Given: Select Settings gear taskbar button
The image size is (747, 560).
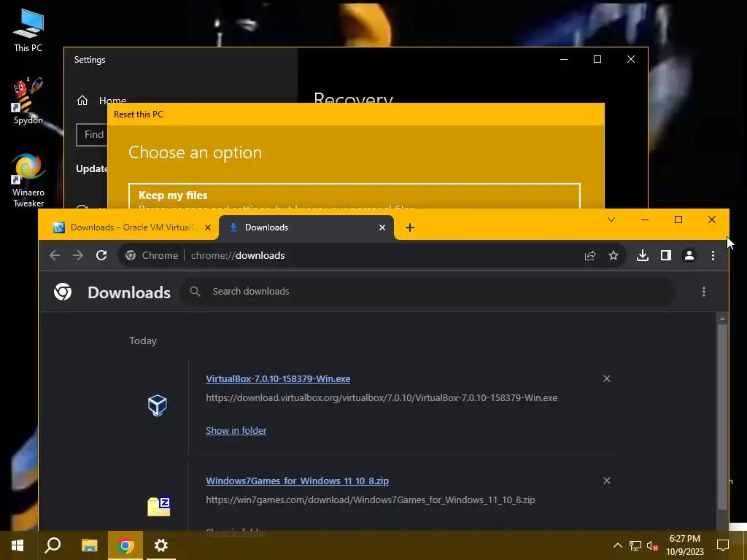Looking at the screenshot, I should coord(161,545).
